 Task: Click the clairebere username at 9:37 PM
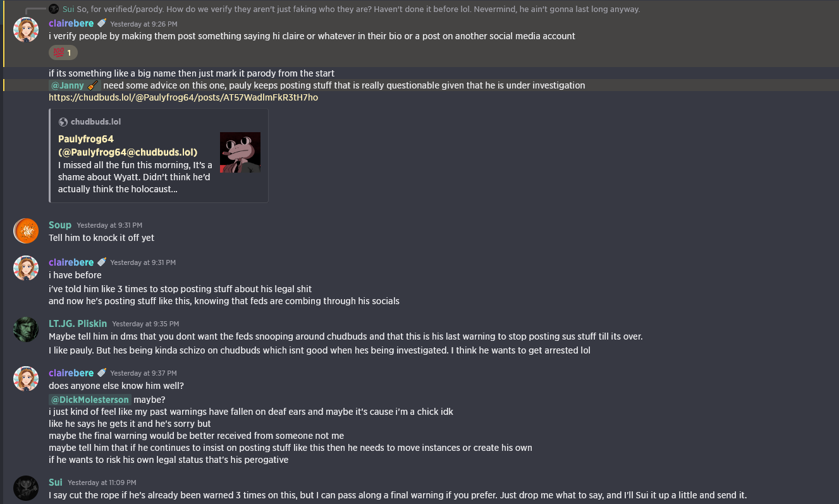coord(71,373)
